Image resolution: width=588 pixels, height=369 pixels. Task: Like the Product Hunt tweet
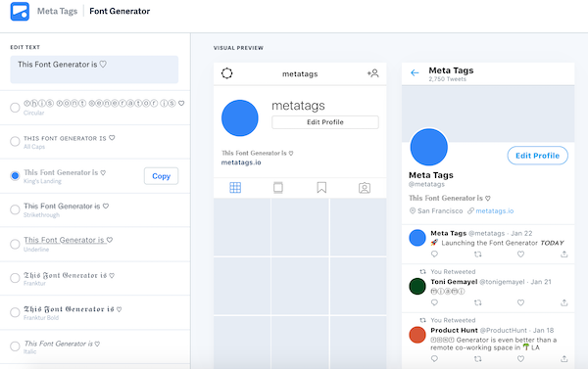(521, 358)
